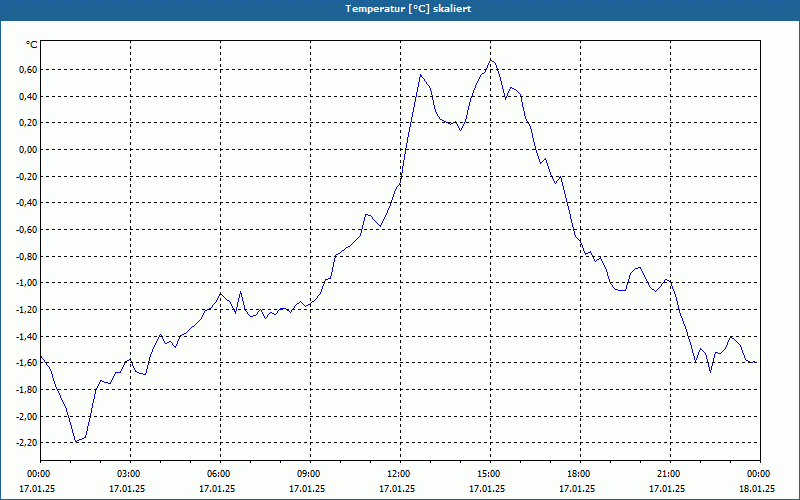This screenshot has height=500, width=800.
Task: Click the 17.01.25 date under 15:00
Action: tap(487, 488)
